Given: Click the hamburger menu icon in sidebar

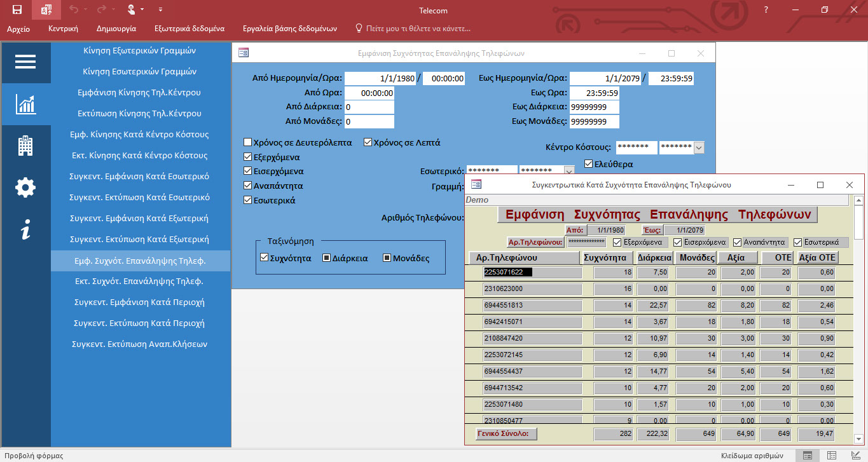Looking at the screenshot, I should coord(25,62).
